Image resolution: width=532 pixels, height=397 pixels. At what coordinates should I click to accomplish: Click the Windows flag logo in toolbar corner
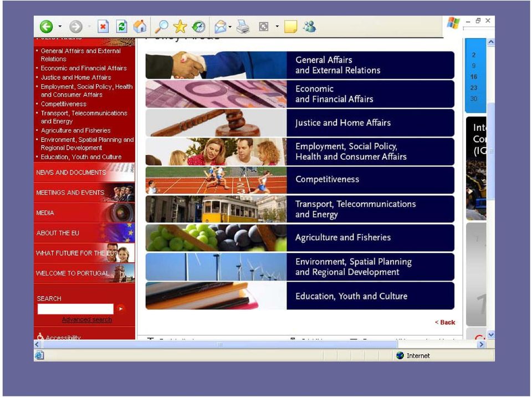click(x=453, y=23)
